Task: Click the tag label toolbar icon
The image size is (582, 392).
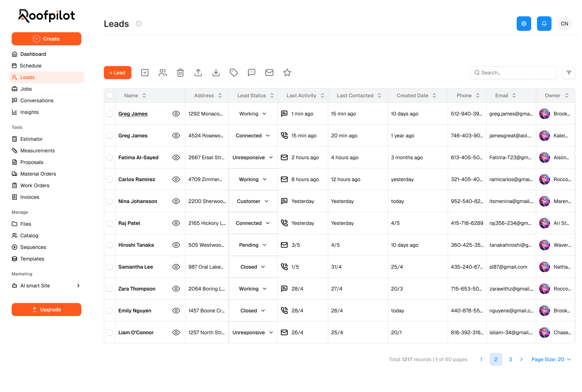Action: [x=234, y=73]
